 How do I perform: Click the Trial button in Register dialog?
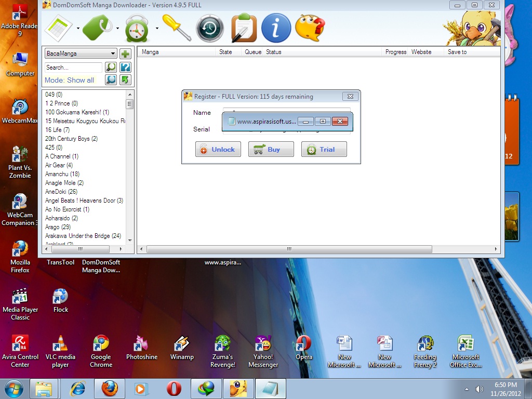[324, 149]
